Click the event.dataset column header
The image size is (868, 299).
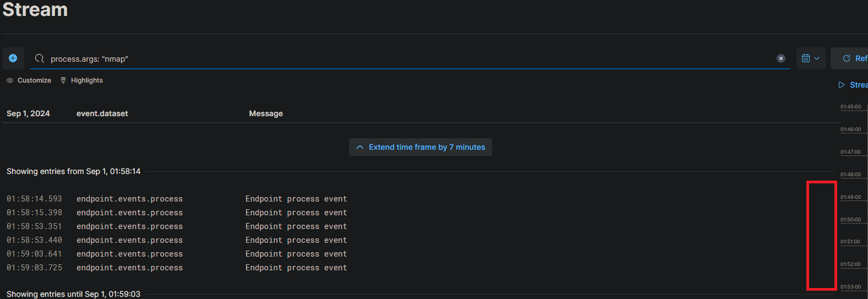coord(102,113)
